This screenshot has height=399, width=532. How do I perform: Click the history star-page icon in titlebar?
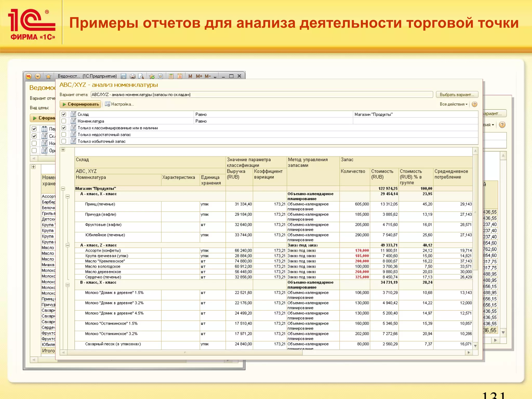pos(161,76)
